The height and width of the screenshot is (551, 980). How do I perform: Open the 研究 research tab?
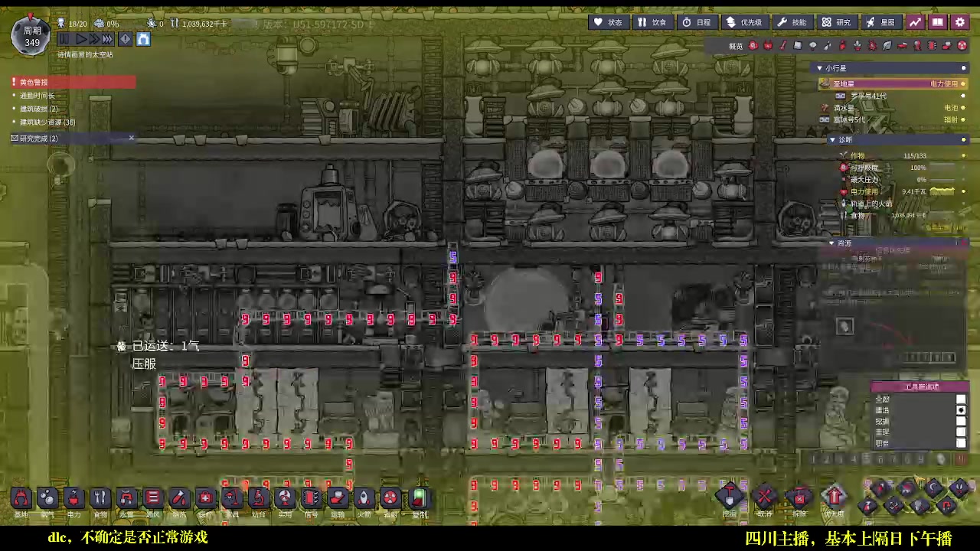[x=837, y=22]
